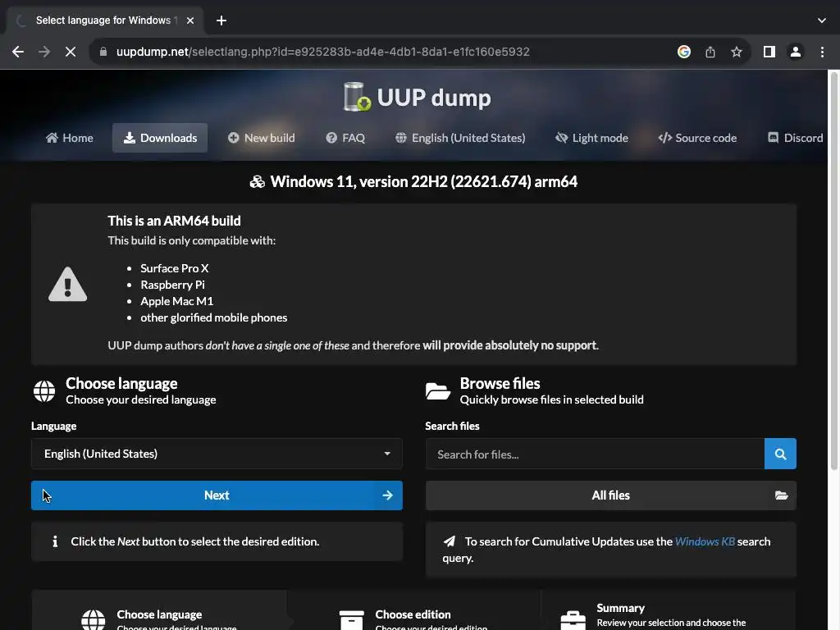Share this page via share icon

710,52
